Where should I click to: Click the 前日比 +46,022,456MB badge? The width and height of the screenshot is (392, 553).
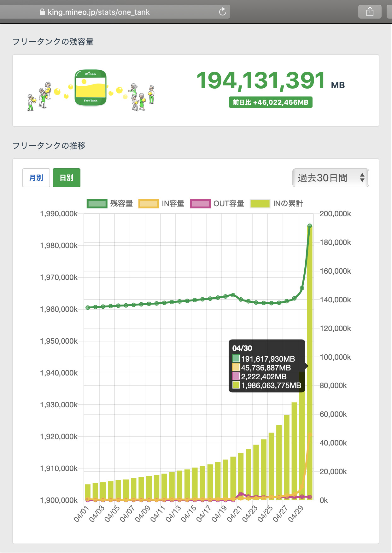[x=271, y=102]
